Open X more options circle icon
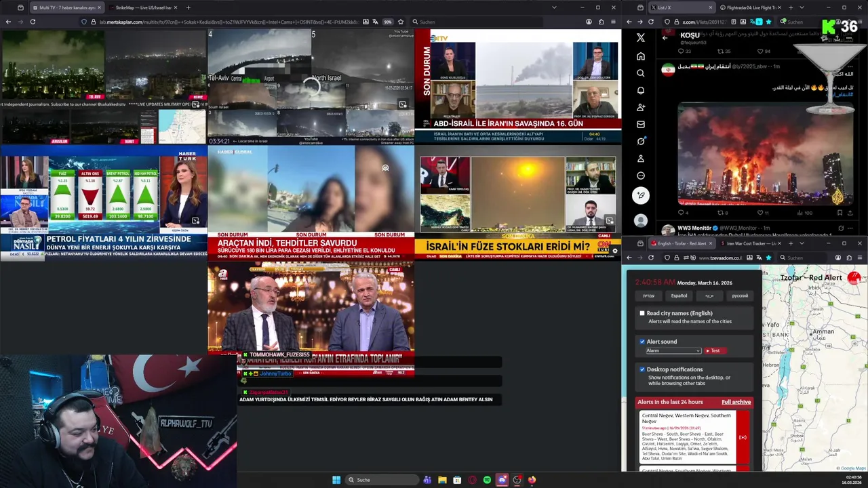 (640, 176)
